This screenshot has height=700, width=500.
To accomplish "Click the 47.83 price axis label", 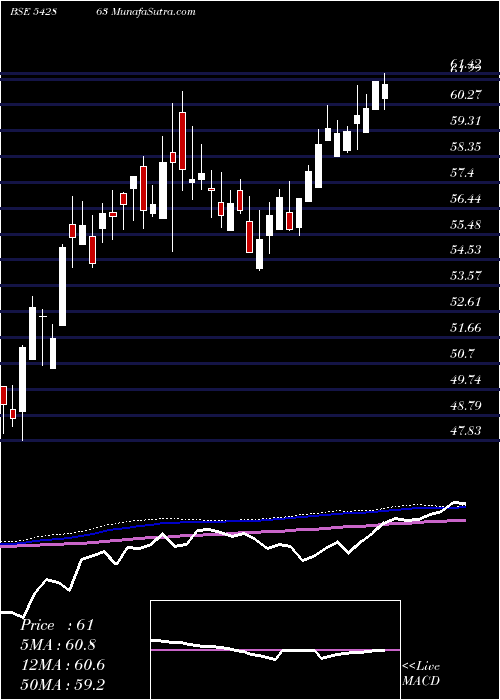I will [x=466, y=430].
